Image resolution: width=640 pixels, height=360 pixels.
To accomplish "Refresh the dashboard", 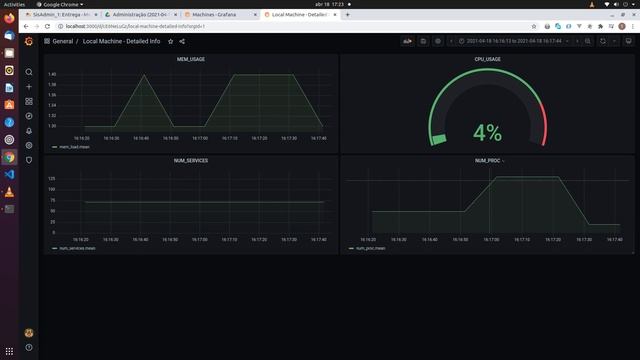I will pyautogui.click(x=603, y=41).
